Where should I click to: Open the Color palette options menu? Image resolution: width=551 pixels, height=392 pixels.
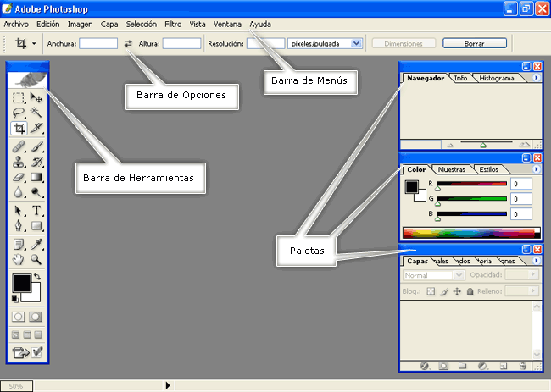[x=536, y=169]
